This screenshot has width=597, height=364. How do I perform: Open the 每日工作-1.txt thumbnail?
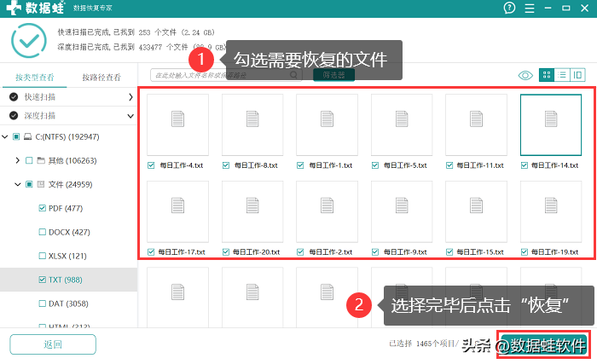(327, 125)
